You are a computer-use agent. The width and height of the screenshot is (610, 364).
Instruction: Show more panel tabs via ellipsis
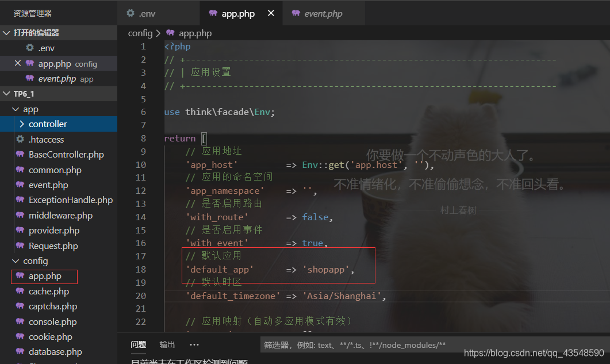coord(194,344)
